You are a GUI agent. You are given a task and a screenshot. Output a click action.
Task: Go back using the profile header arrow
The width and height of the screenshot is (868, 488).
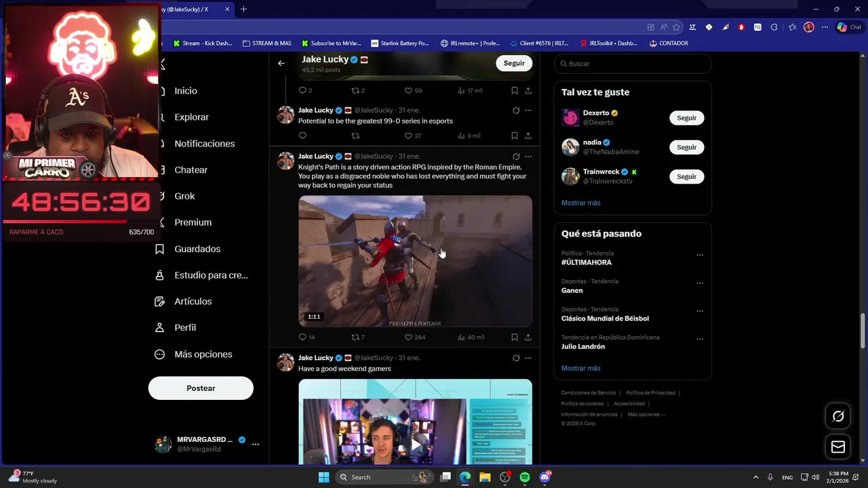click(x=281, y=63)
